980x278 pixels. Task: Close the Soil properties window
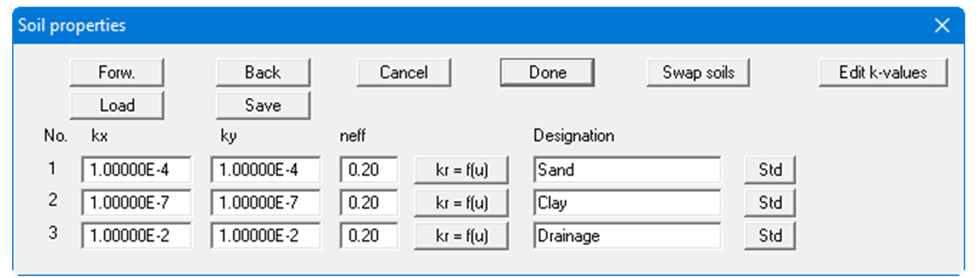click(942, 26)
